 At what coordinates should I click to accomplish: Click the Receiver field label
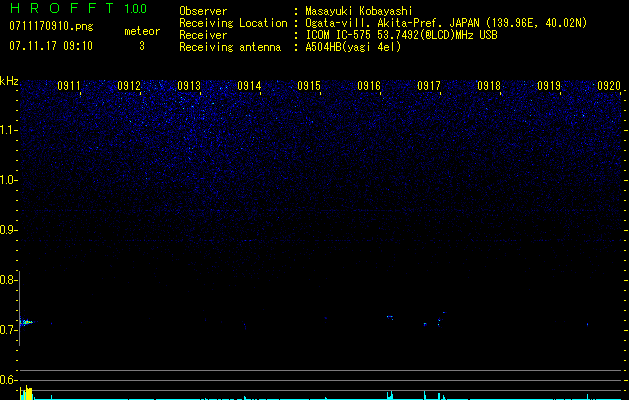point(203,35)
